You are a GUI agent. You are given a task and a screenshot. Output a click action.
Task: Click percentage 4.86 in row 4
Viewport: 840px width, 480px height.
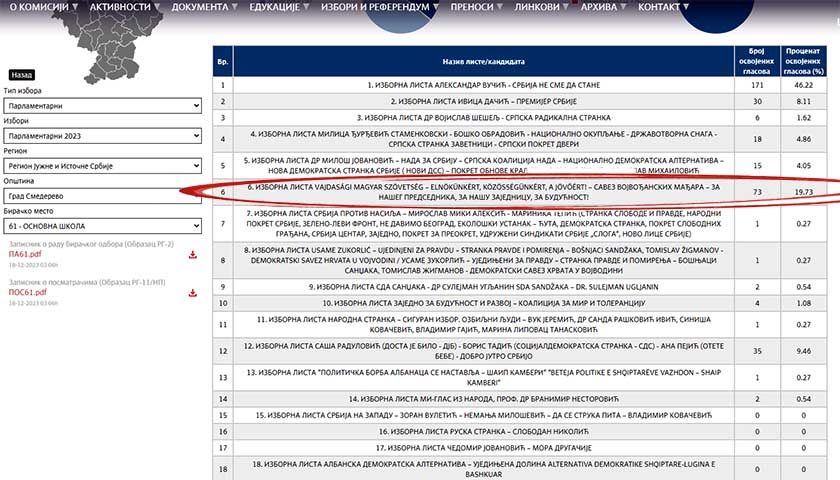pyautogui.click(x=803, y=139)
